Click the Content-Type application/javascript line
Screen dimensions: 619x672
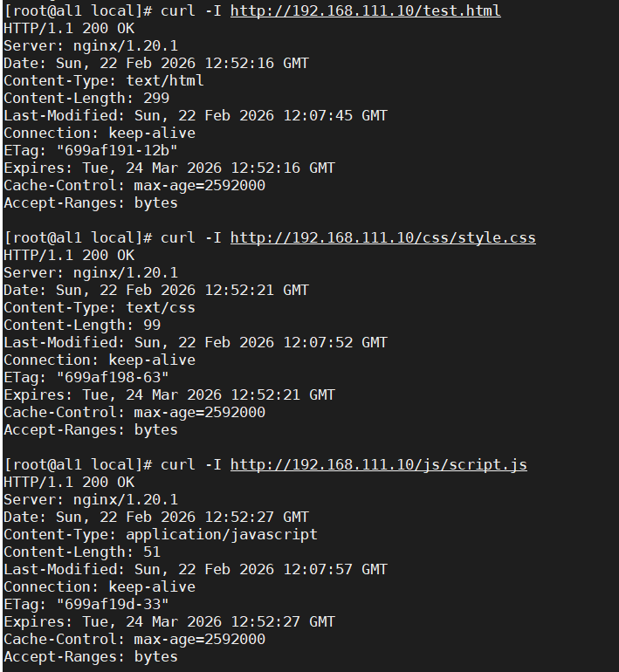click(x=161, y=534)
